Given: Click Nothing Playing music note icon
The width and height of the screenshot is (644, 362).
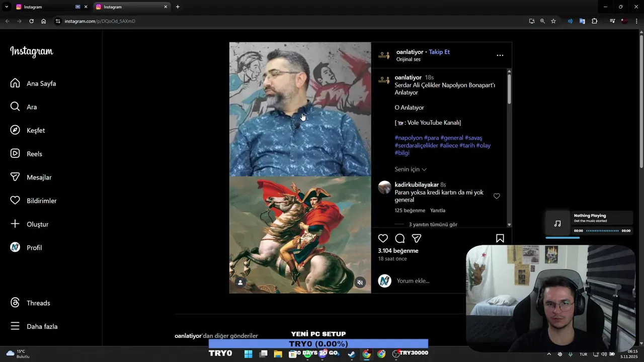Looking at the screenshot, I should coord(557,223).
